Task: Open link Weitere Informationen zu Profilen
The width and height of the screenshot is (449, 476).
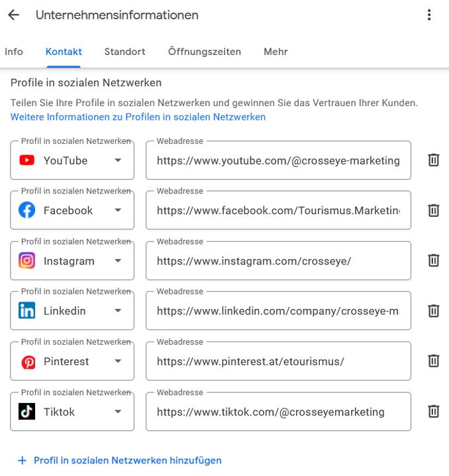Action: 138,117
